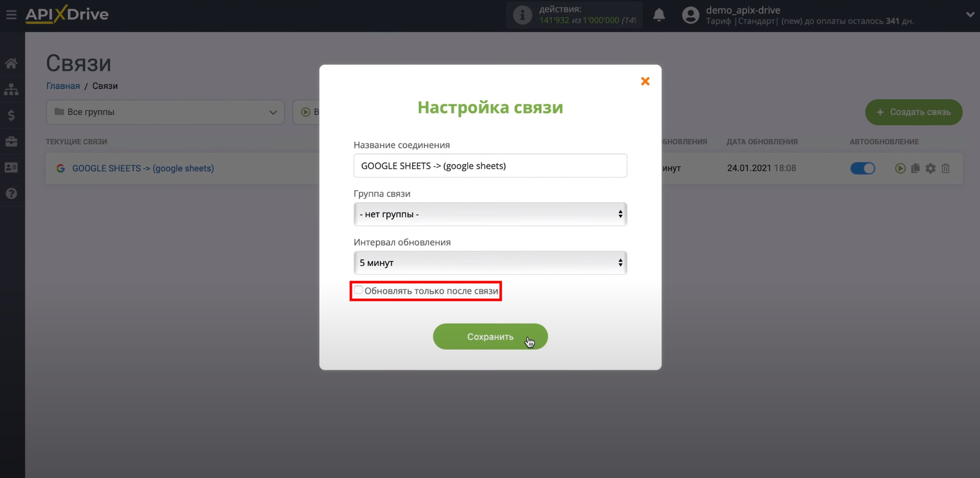Click the 'АВТООБНОВЛЕНИЕ' column header
The height and width of the screenshot is (478, 980).
(x=884, y=142)
